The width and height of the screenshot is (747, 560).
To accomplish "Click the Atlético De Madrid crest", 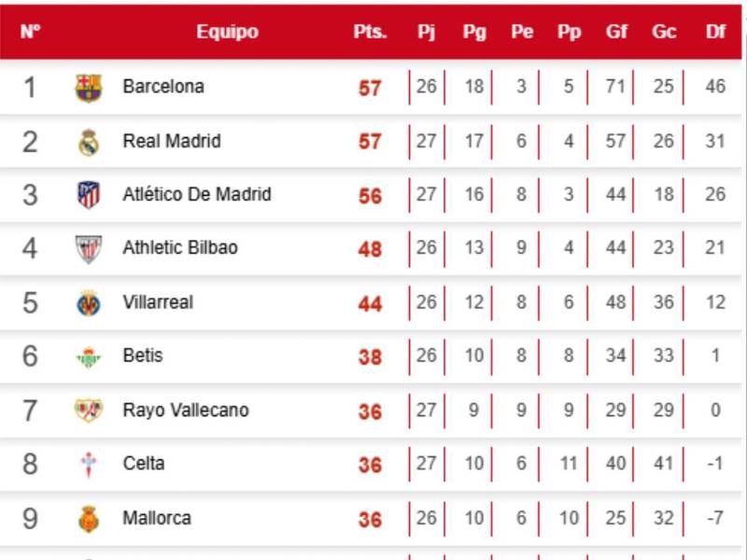I will 89,195.
